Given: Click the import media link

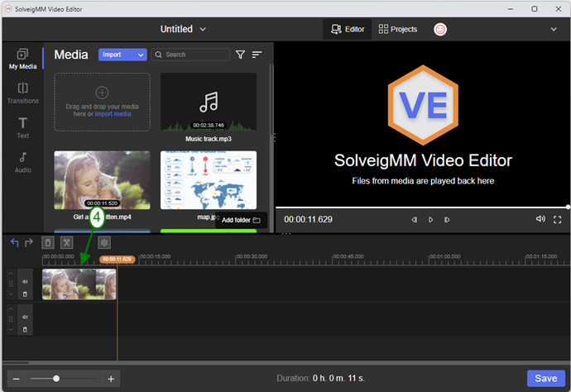Looking at the screenshot, I should click(x=113, y=114).
